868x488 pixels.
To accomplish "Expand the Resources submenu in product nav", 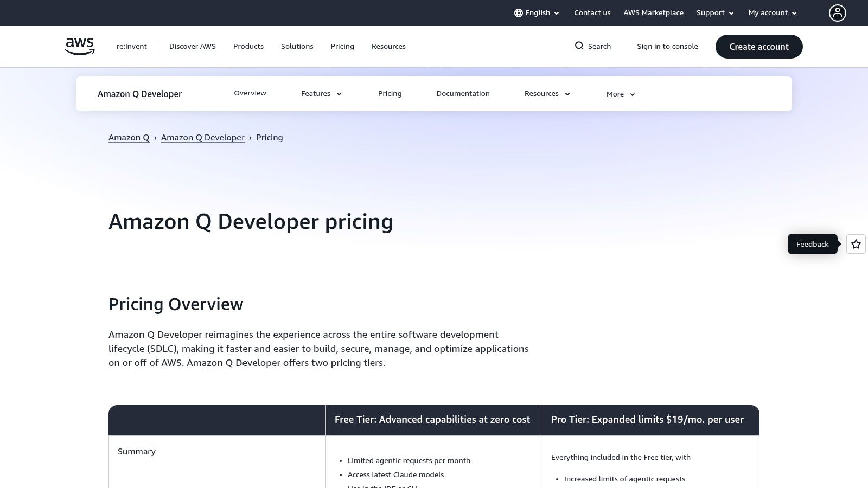I will click(547, 94).
